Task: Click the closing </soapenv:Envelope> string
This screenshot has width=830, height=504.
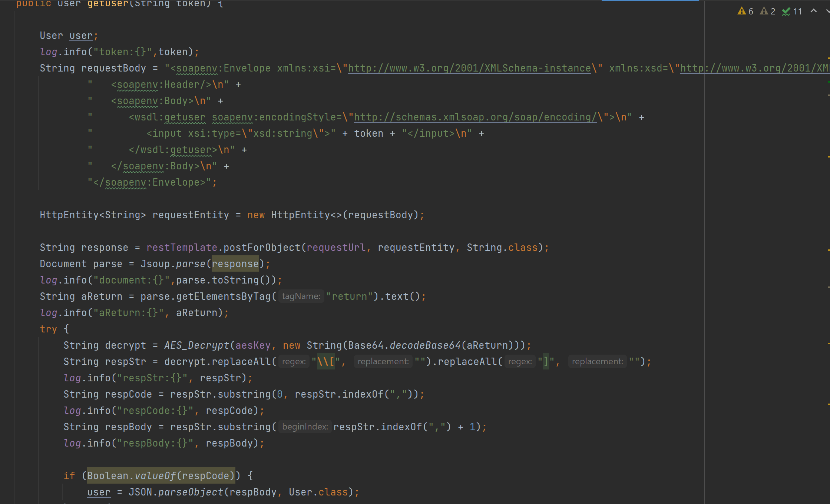Action: [x=149, y=182]
